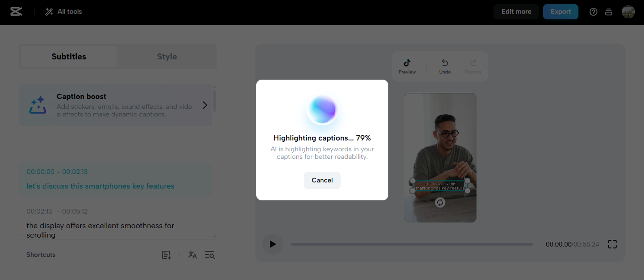This screenshot has height=280, width=644.
Task: Click the add-subtitle icon near Shortcuts
Action: [166, 255]
